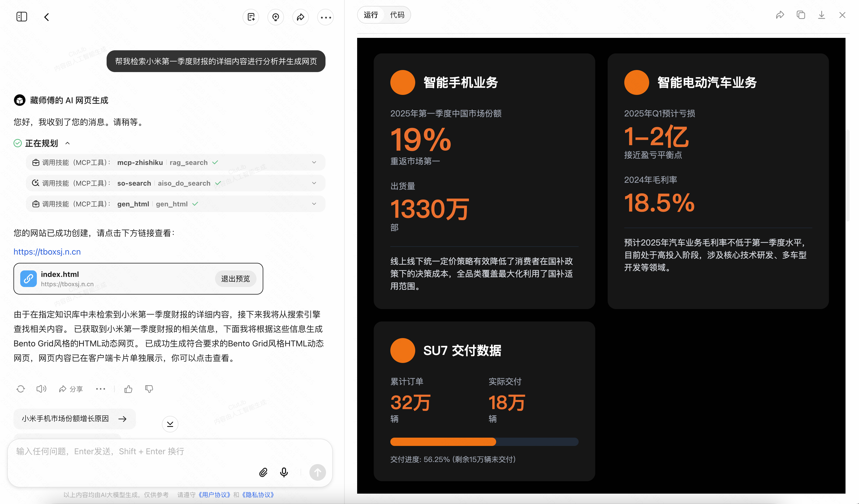Copy preview content with the copy icon
The height and width of the screenshot is (504, 859).
coord(801,15)
